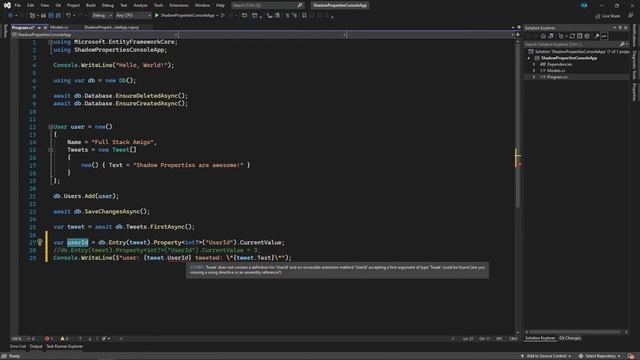Collapse the ShadowPropertiesConsoleApp project node
The height and width of the screenshot is (360, 640).
tap(529, 58)
